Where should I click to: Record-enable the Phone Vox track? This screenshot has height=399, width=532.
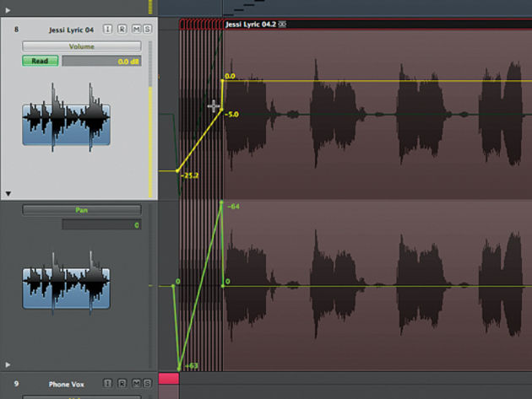click(122, 384)
